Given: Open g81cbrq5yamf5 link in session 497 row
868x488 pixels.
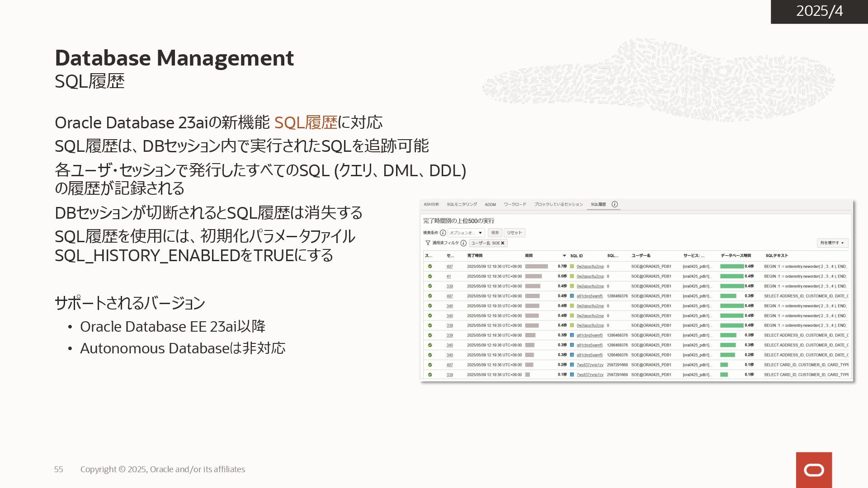Looking at the screenshot, I should [590, 296].
